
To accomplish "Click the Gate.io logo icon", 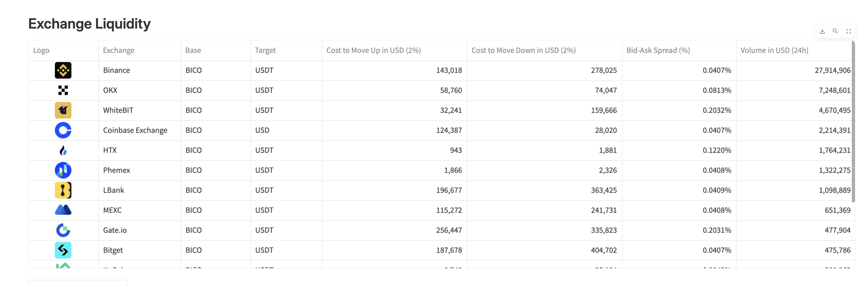I will [63, 230].
